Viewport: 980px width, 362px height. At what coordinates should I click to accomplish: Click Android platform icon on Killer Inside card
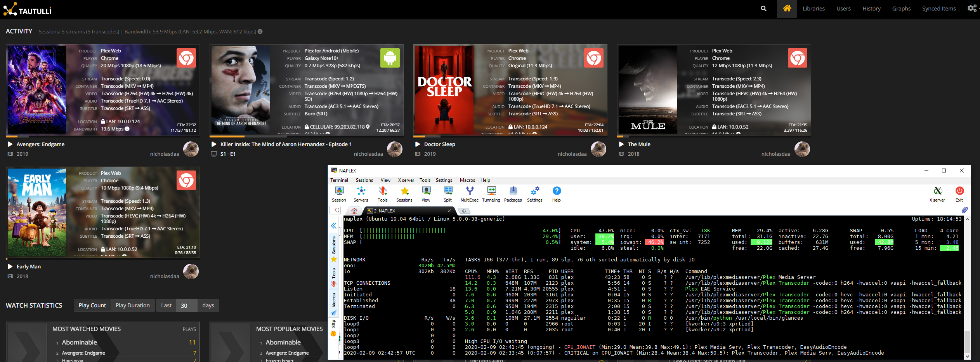(x=390, y=58)
